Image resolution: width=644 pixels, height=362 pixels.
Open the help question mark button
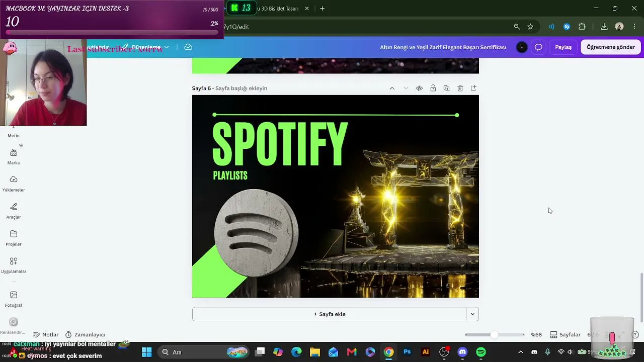(635, 335)
